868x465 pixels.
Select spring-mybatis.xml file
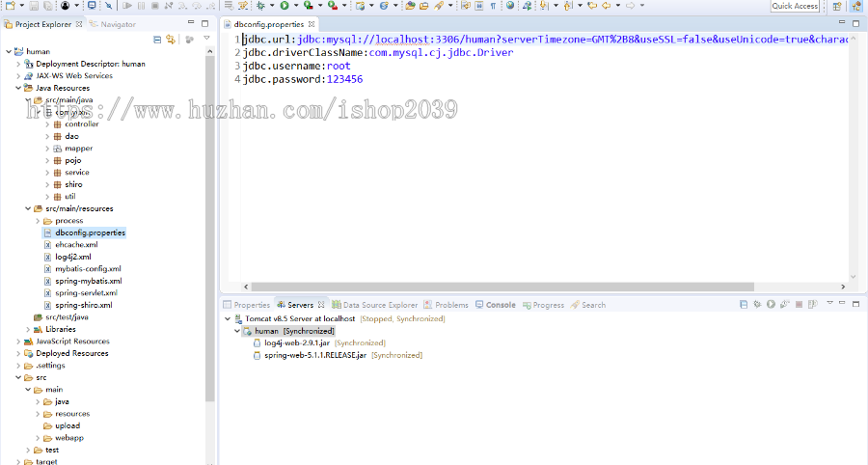[89, 281]
